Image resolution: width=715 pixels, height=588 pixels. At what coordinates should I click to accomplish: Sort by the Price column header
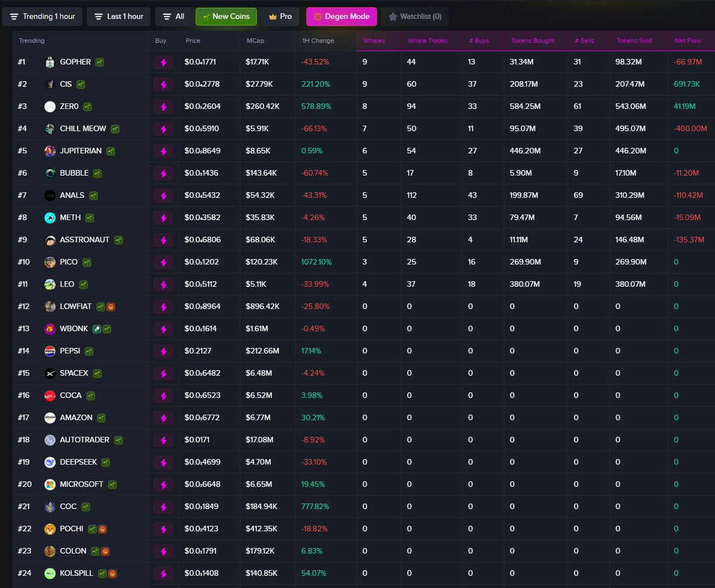click(193, 41)
